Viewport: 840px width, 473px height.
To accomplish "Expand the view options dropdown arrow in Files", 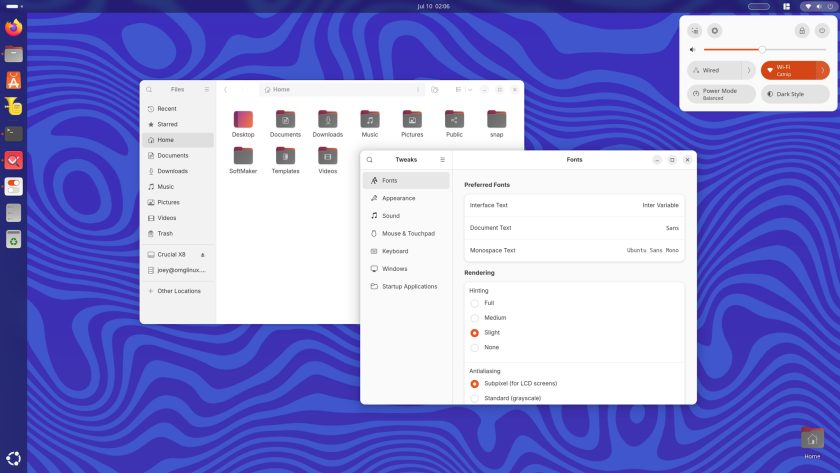I will click(470, 89).
